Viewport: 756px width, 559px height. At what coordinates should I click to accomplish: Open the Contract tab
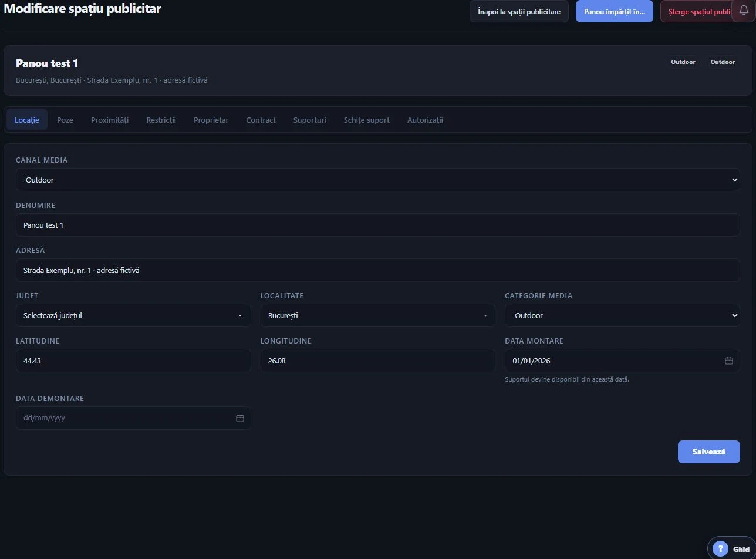[x=261, y=120]
